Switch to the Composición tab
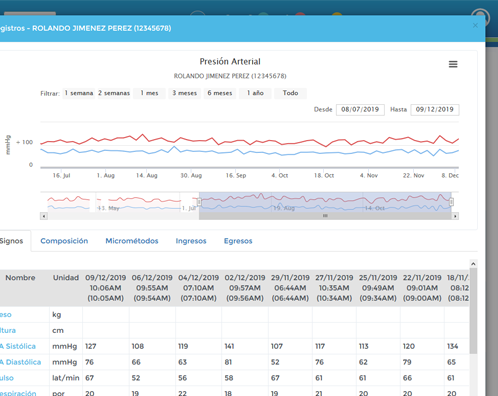This screenshot has width=498, height=396. coord(64,241)
